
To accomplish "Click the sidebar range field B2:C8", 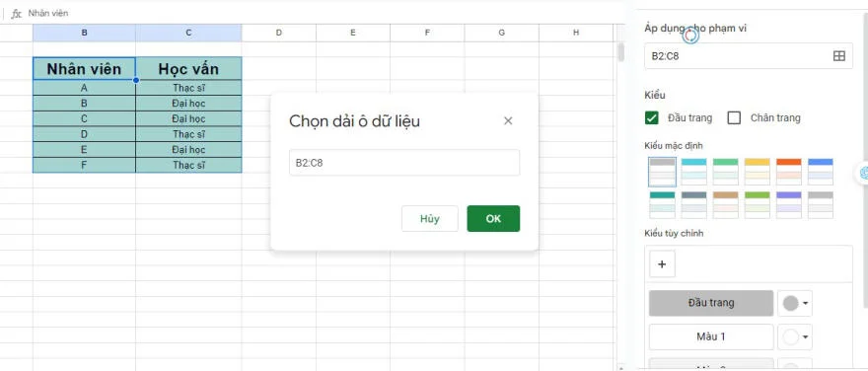I will tap(749, 56).
